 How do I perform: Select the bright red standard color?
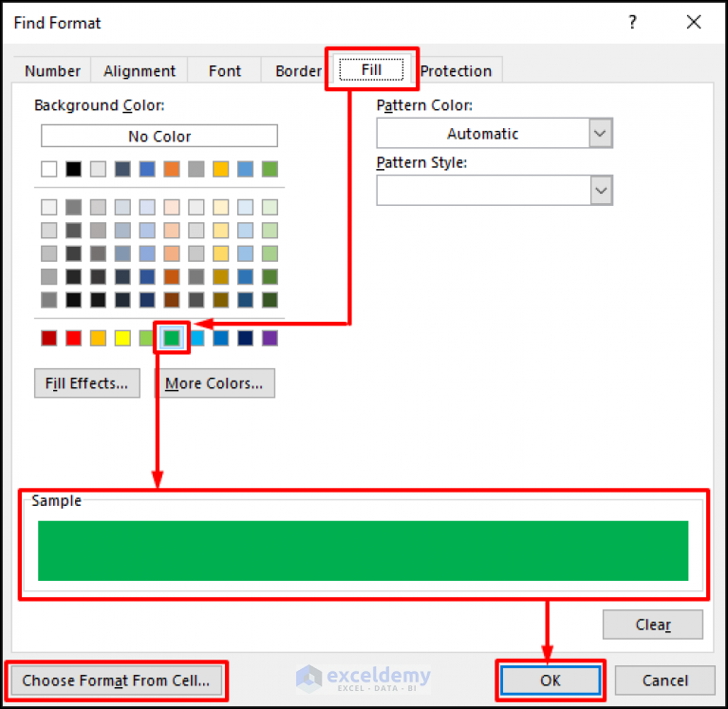pyautogui.click(x=73, y=338)
